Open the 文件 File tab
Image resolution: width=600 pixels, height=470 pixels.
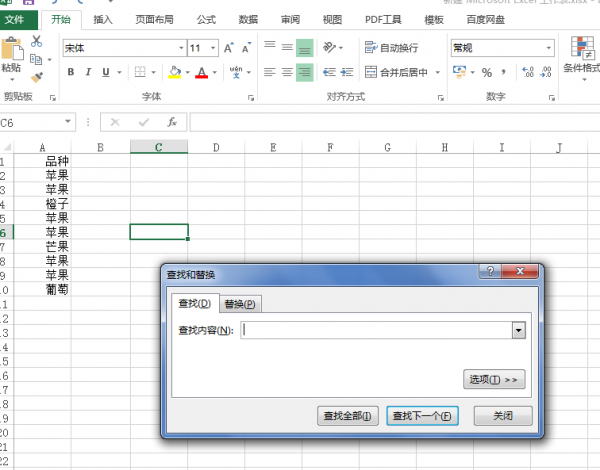tap(18, 20)
